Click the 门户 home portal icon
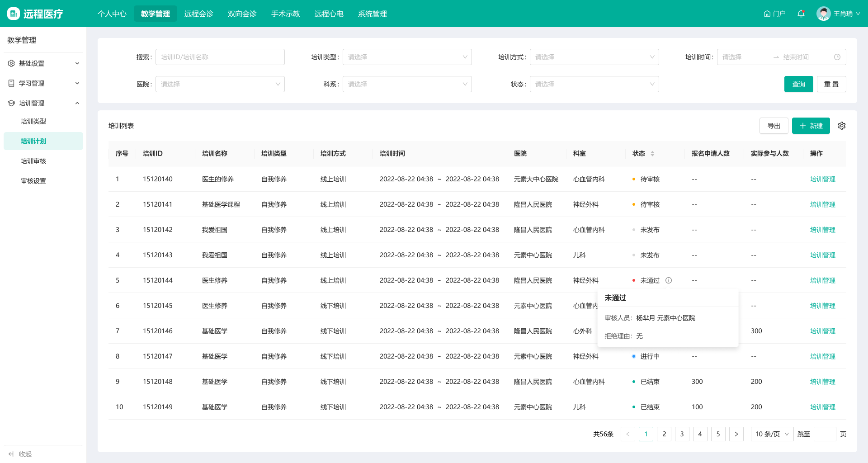This screenshot has width=868, height=463. 767,14
